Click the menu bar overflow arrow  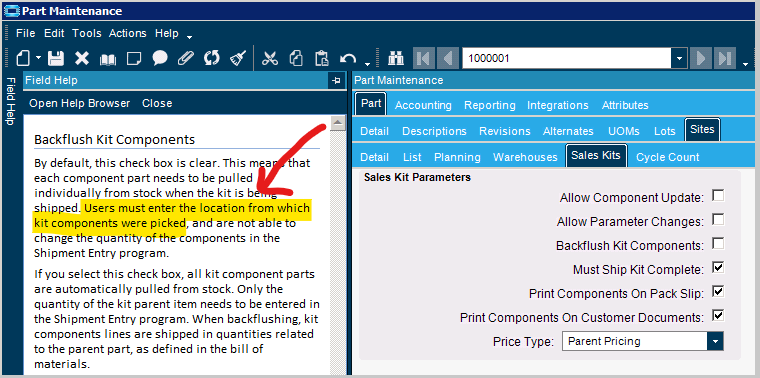pyautogui.click(x=190, y=37)
